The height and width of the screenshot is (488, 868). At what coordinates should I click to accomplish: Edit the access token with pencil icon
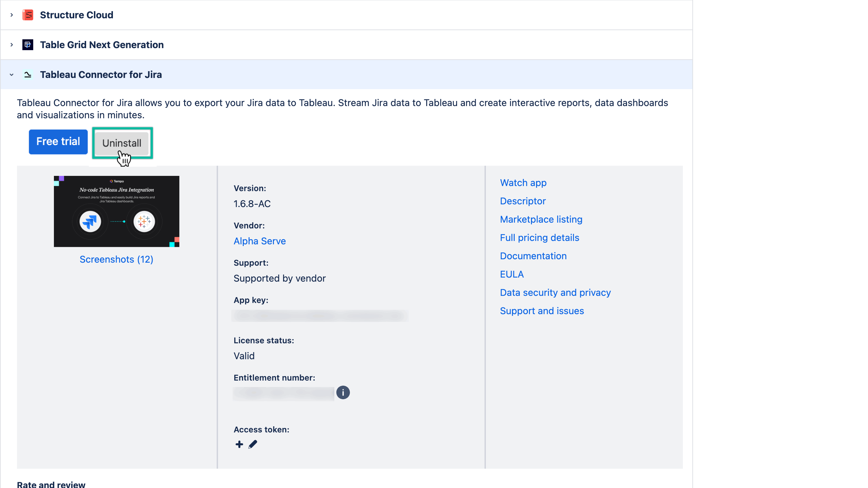(253, 444)
